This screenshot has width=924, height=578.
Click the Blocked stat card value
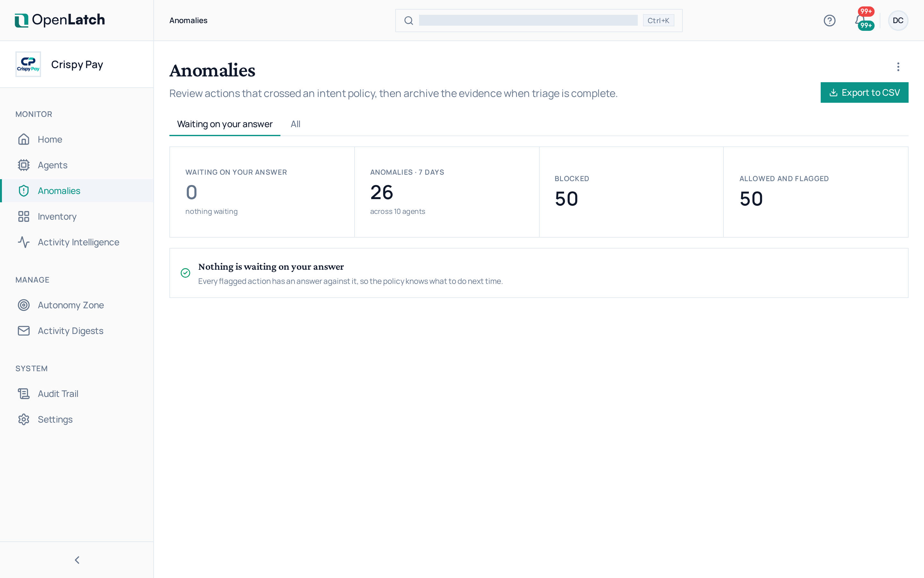[x=566, y=199]
